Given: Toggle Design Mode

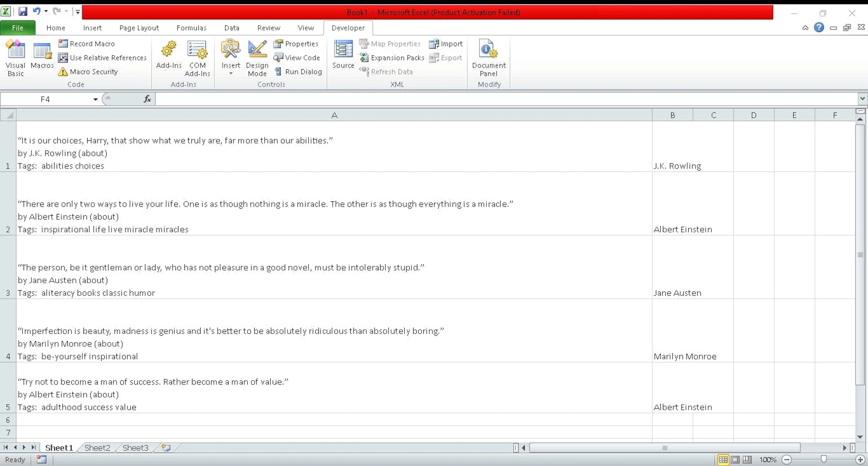Looking at the screenshot, I should [x=257, y=58].
